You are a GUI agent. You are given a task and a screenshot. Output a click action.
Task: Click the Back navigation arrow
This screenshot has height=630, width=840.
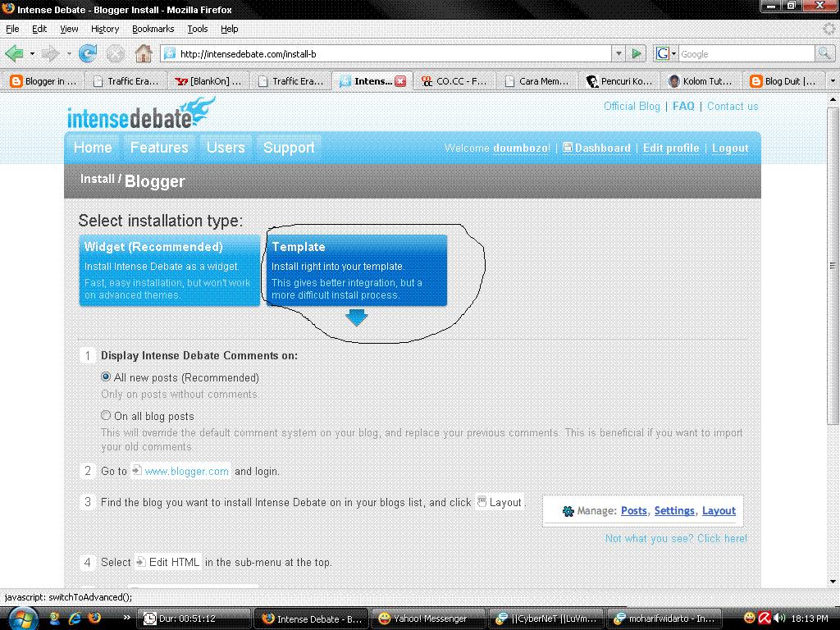tap(16, 52)
